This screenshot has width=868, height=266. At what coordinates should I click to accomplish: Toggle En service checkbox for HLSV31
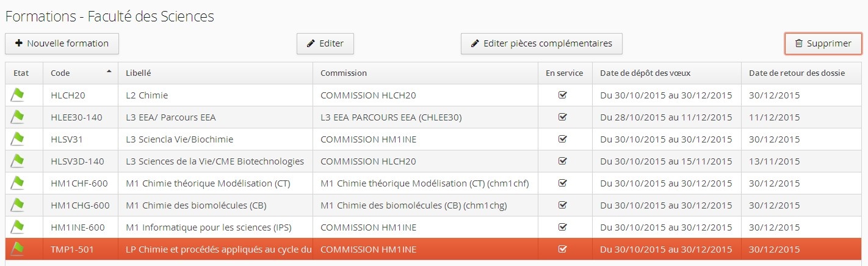563,139
